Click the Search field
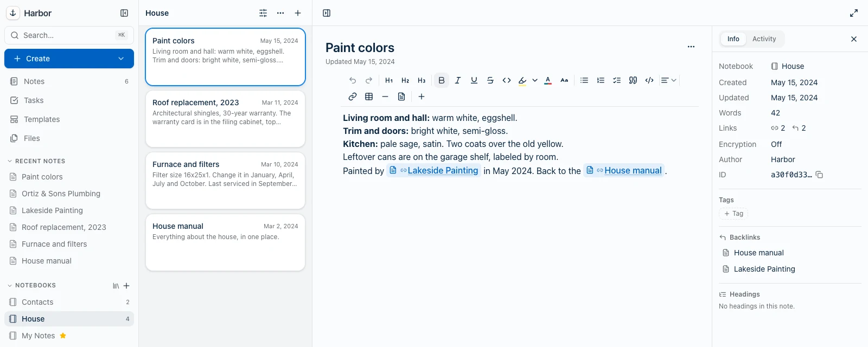868x347 pixels. pos(69,35)
